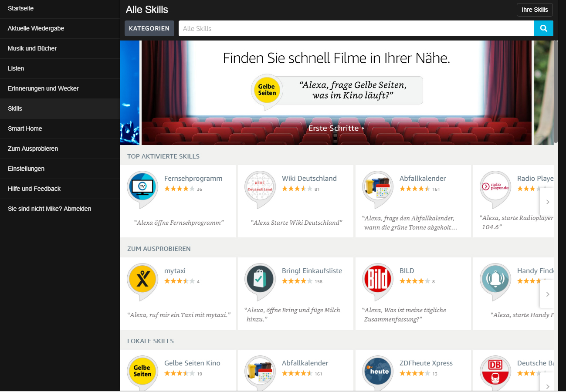Go to Musik und Bücher
Screen dimensions: 566x392
pos(60,48)
